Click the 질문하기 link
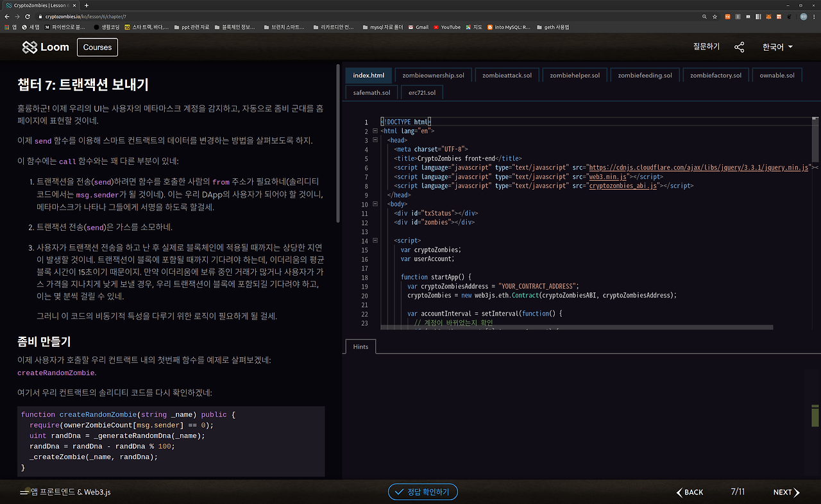Image resolution: width=821 pixels, height=504 pixels. point(706,47)
